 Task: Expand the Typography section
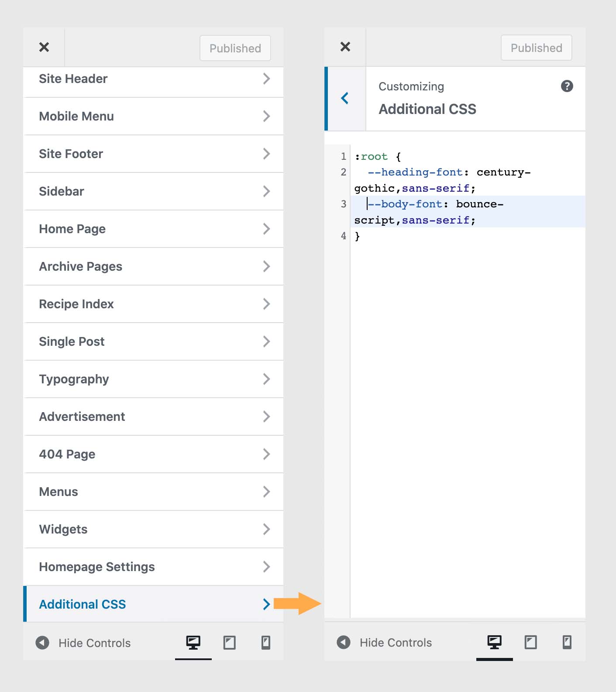[x=154, y=379]
